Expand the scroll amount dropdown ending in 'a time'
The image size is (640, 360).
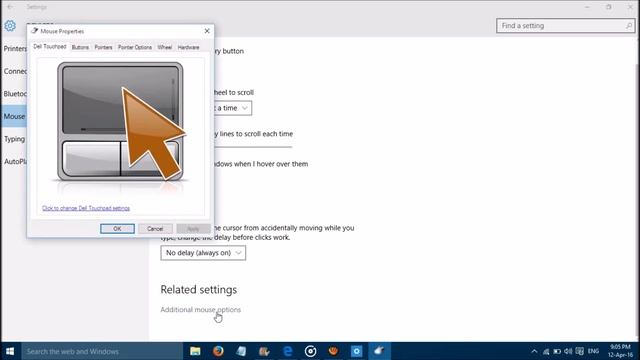233,108
